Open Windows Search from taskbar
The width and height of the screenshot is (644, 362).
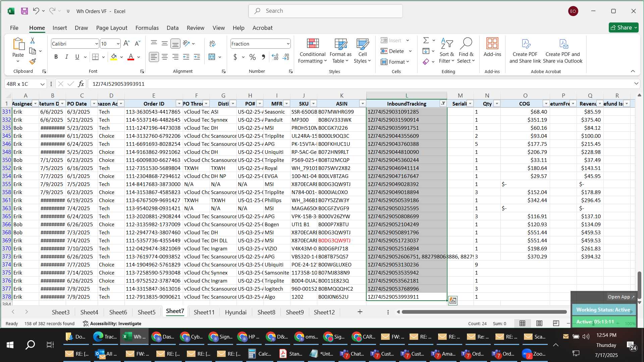(30, 345)
